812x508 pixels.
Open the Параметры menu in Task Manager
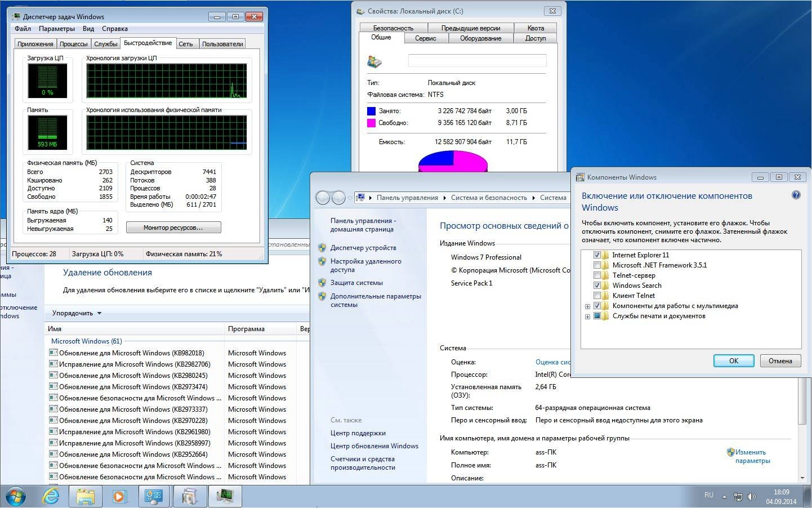pyautogui.click(x=57, y=29)
